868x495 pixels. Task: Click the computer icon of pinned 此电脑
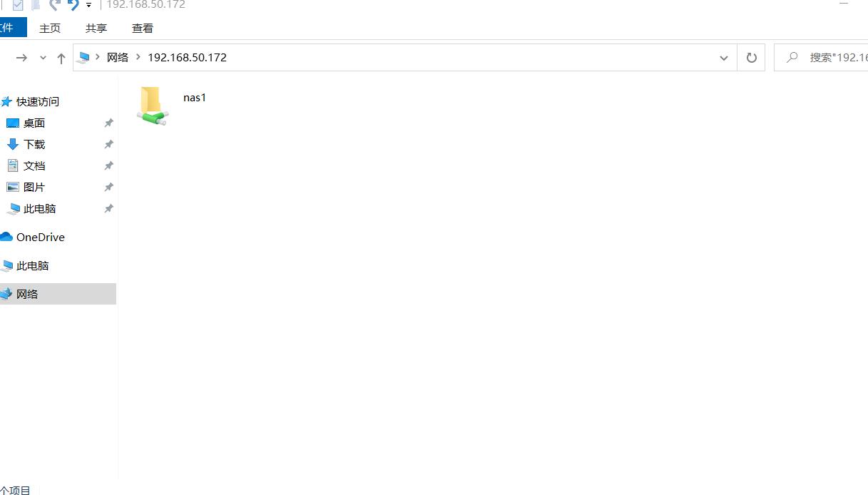[13, 209]
